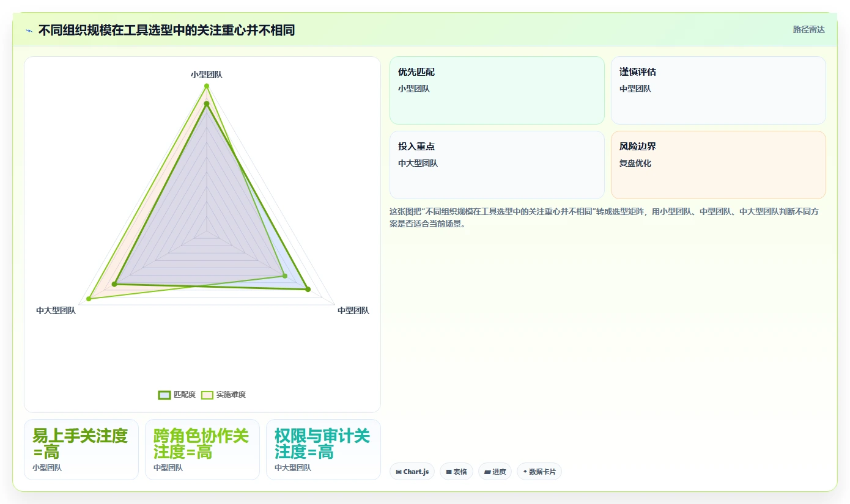Click the 中型团队 radar axis label
This screenshot has width=850, height=504.
tap(353, 310)
